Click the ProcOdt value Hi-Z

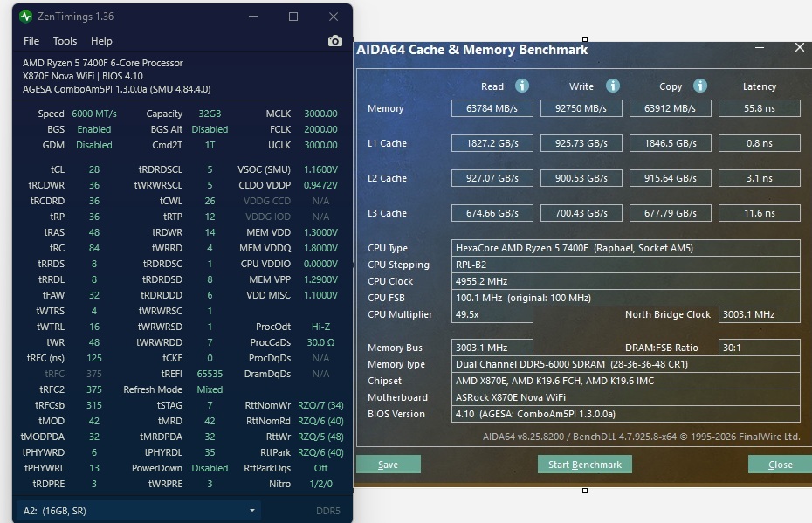tap(320, 327)
